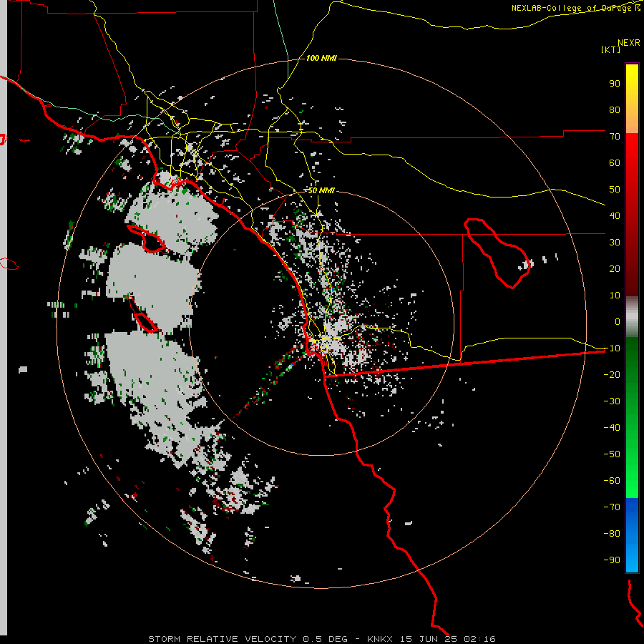Click the "20" color scale label
This screenshot has width=644, height=644.
[x=615, y=268]
